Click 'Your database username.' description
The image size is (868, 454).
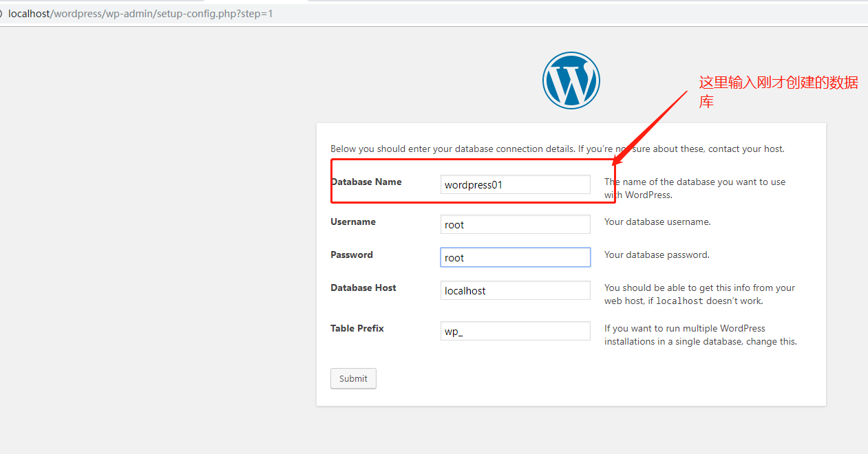coord(657,221)
